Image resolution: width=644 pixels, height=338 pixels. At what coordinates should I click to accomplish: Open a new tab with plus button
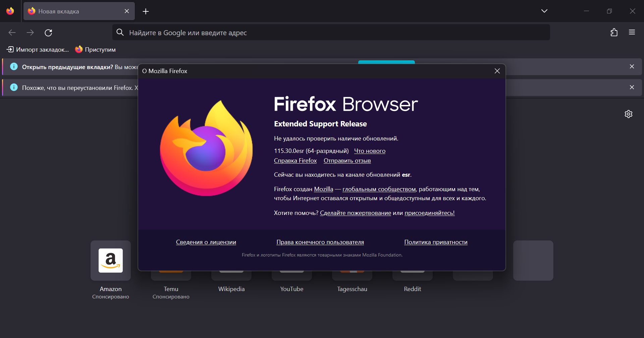(146, 11)
